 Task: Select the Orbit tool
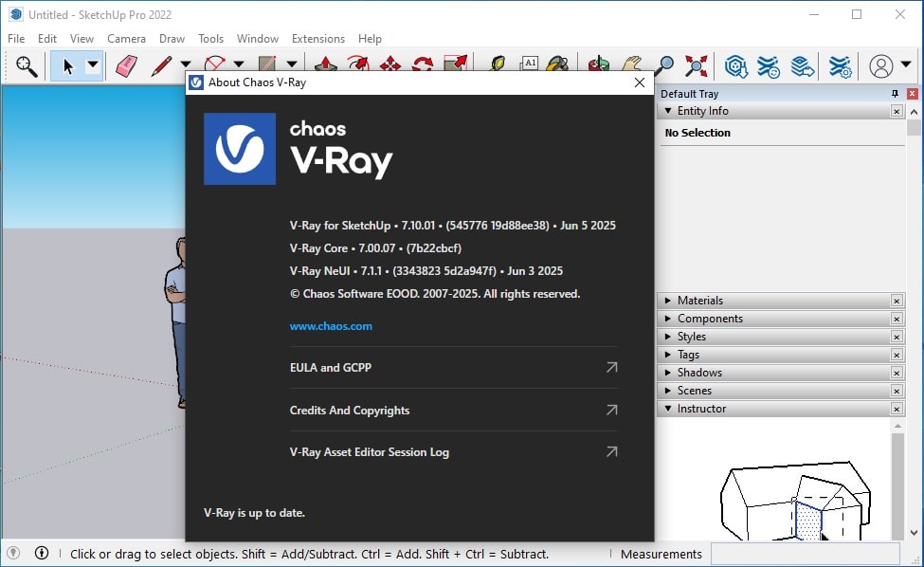599,64
